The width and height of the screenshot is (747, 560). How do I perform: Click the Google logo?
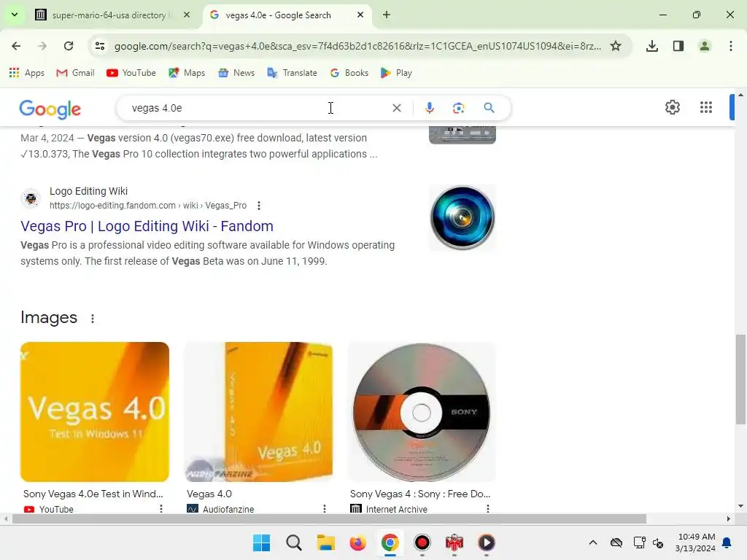[50, 109]
